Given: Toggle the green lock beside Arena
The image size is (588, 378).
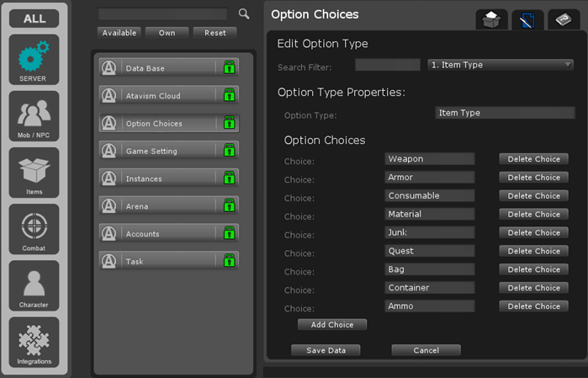Looking at the screenshot, I should click(228, 206).
